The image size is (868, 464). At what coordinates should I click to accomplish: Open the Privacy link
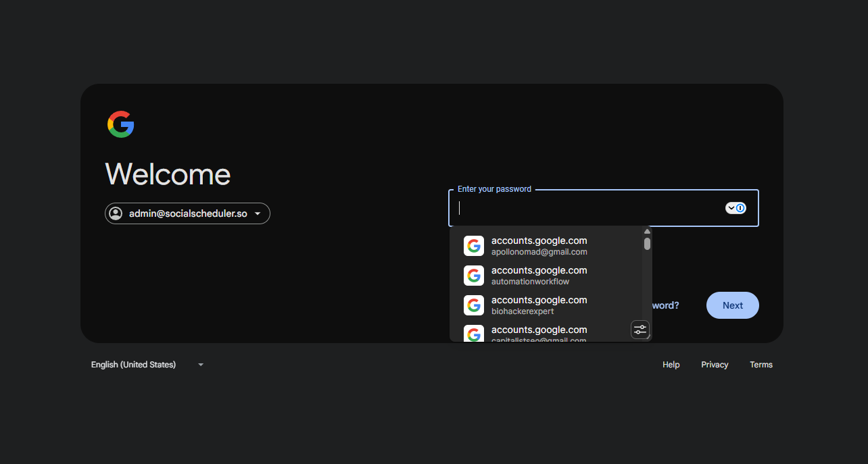(x=715, y=365)
